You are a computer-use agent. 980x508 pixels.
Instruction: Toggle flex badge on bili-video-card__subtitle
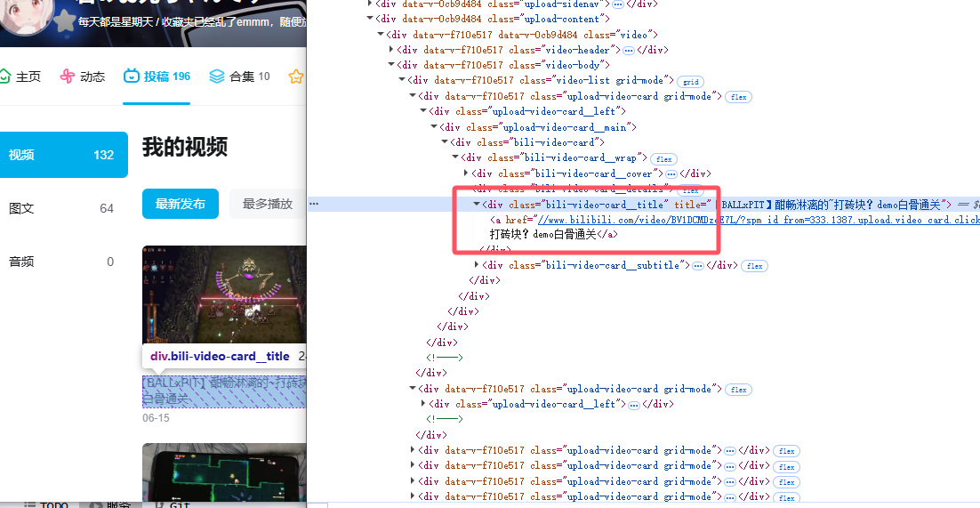pos(754,266)
